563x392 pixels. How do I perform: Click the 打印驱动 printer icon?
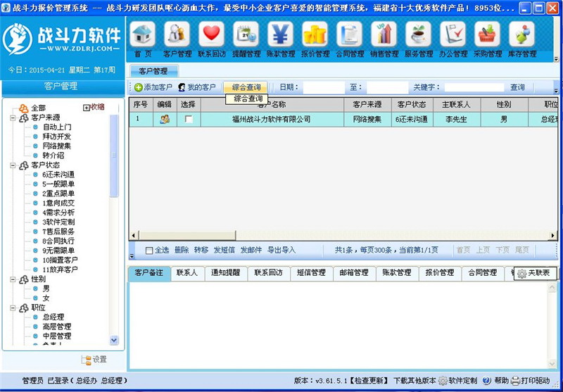[515, 381]
